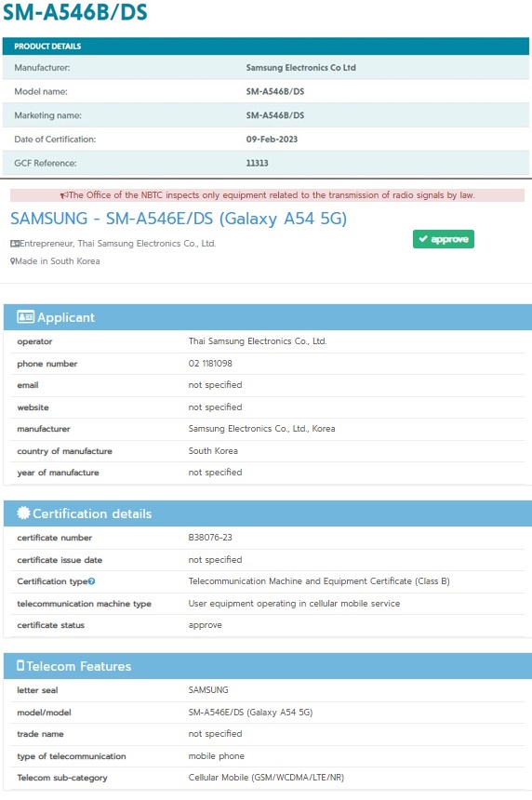
Task: Click the Applicant ID card icon
Action: pyautogui.click(x=25, y=317)
